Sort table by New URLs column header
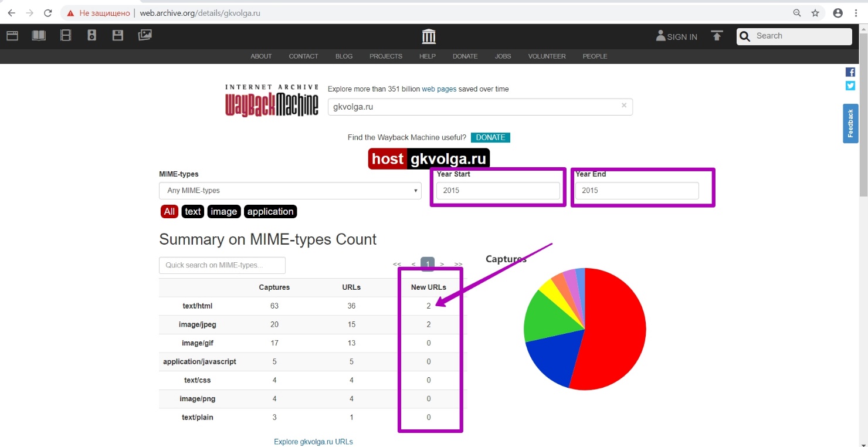 [429, 287]
